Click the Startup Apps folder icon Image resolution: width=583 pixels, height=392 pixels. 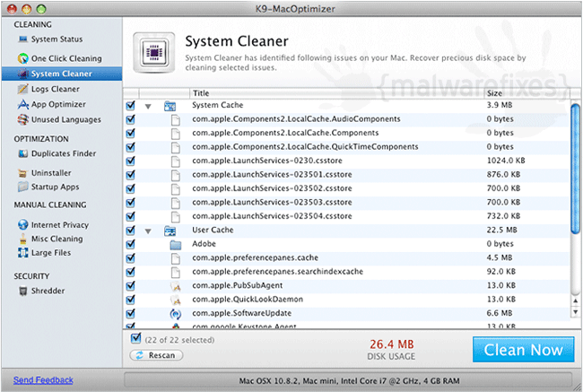[22, 187]
